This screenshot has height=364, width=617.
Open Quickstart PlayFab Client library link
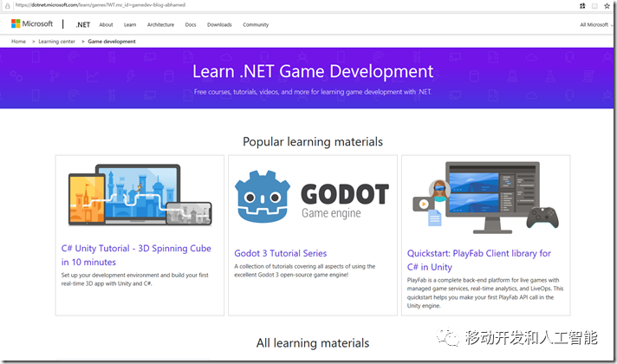[x=479, y=260]
